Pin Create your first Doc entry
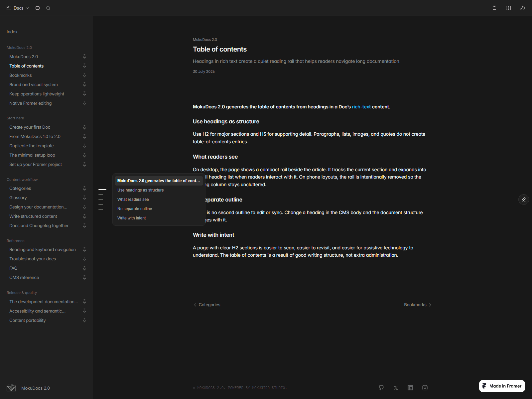This screenshot has width=532, height=399. (x=84, y=127)
